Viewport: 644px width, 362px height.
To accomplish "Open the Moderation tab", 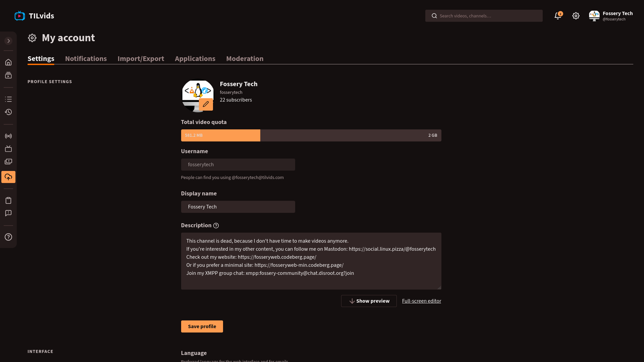I will coord(245,59).
